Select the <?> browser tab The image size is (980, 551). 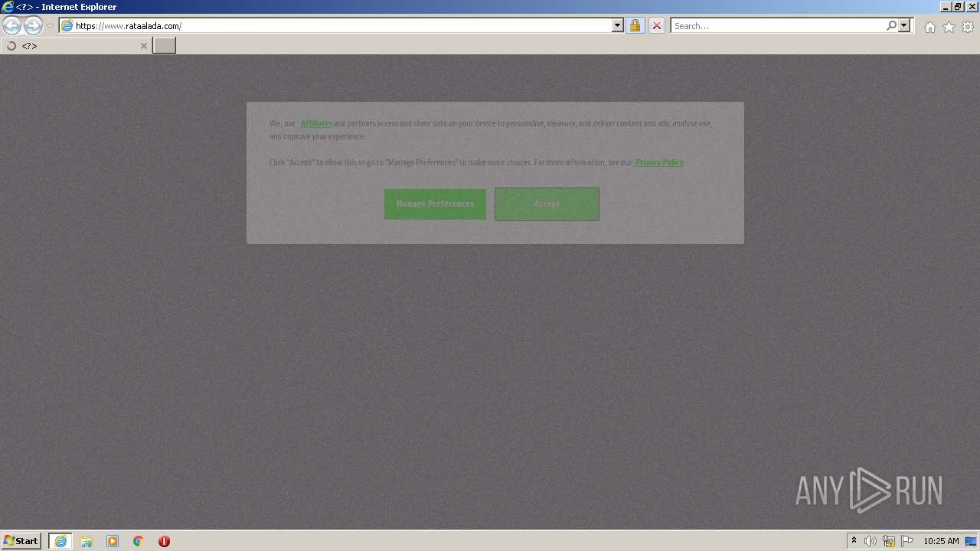75,46
